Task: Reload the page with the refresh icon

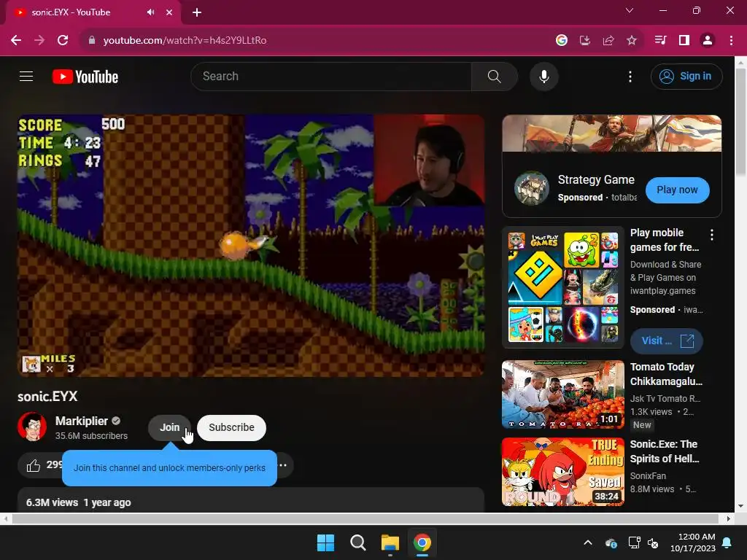Action: [63, 41]
